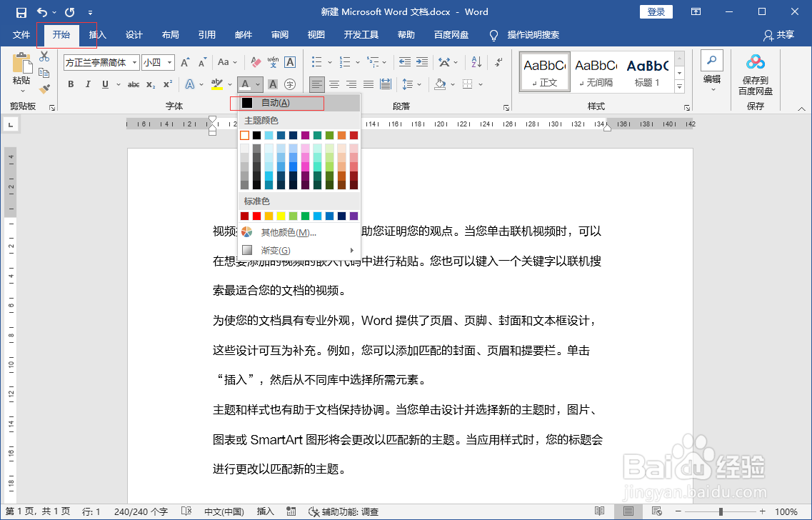Select the Format Painter brush icon
The image size is (812, 520).
tap(44, 89)
